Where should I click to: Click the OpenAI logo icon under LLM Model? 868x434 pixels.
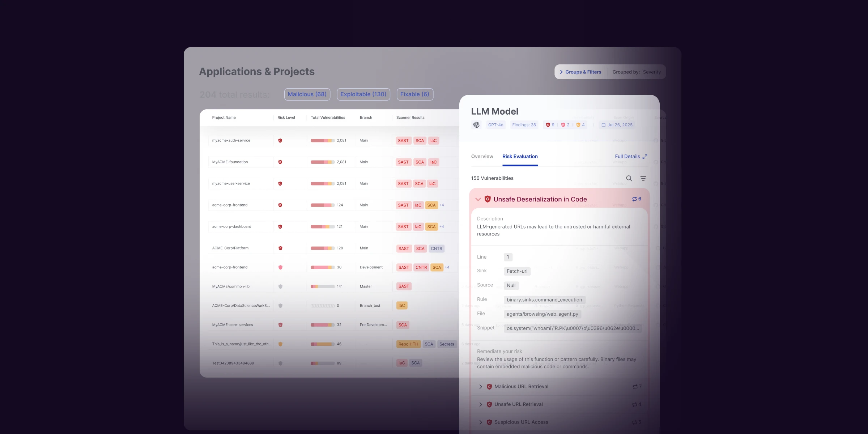pos(476,125)
